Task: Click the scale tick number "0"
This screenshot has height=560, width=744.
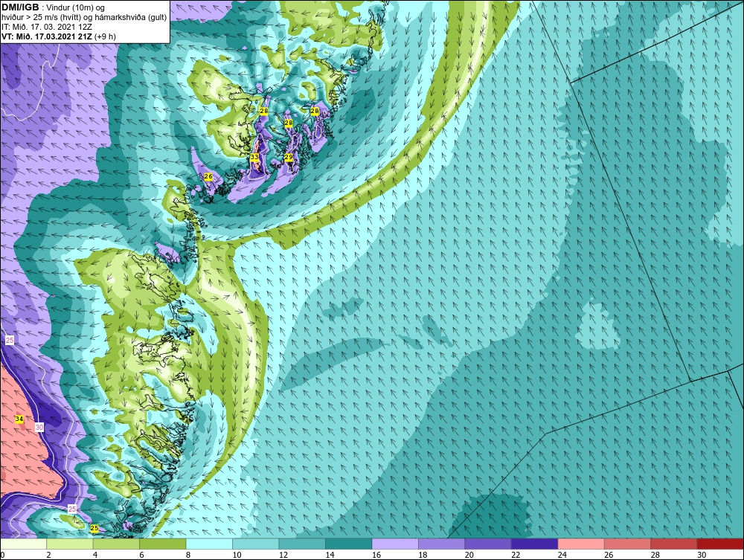Action: coord(2,555)
